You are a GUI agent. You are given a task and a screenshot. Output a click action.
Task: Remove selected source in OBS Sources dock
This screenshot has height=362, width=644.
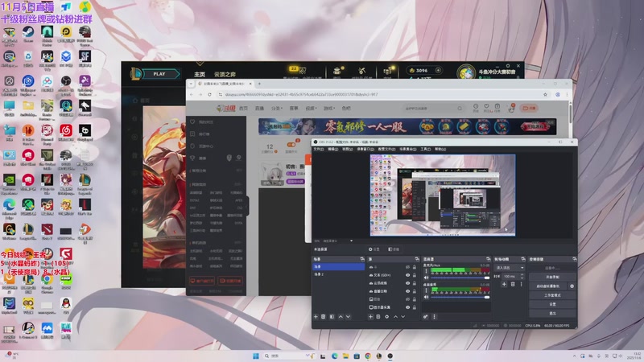[378, 316]
